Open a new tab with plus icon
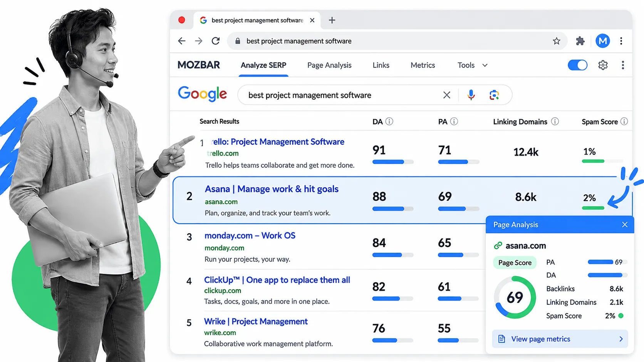644x362 pixels. tap(332, 20)
